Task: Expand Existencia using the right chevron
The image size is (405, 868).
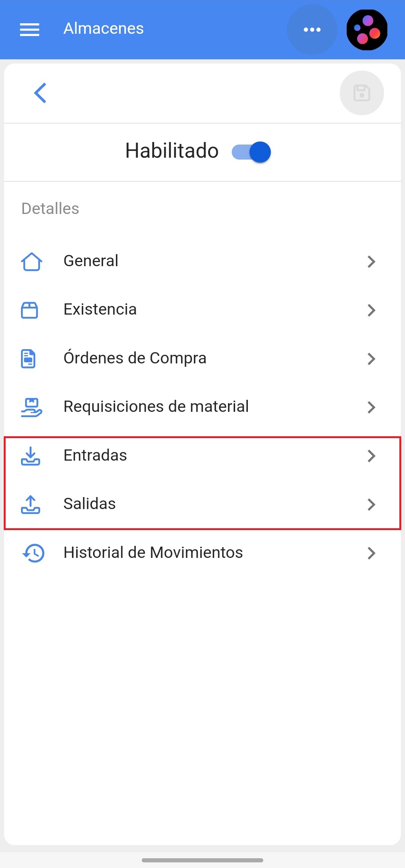Action: (371, 310)
